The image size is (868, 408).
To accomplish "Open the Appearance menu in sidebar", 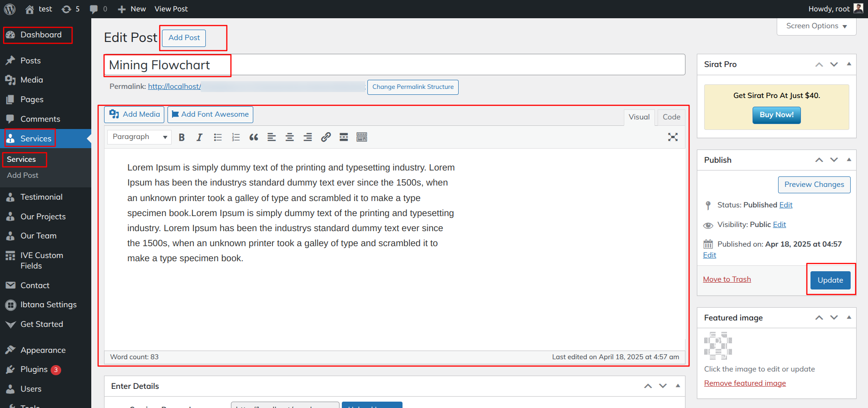I will tap(43, 350).
